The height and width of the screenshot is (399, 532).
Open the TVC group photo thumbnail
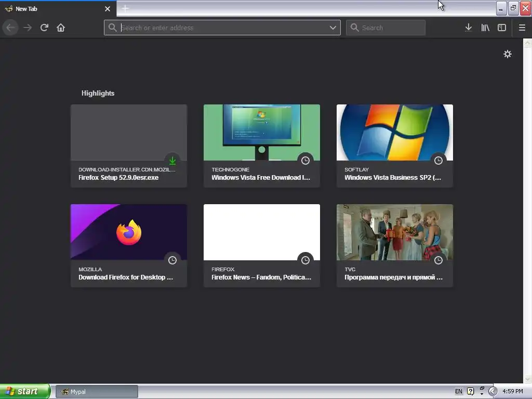(x=395, y=232)
